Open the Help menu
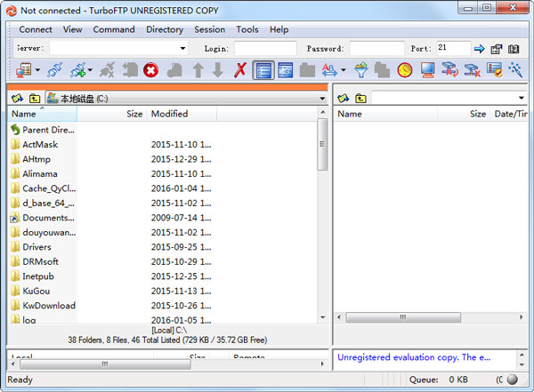This screenshot has height=392, width=534. (x=279, y=29)
